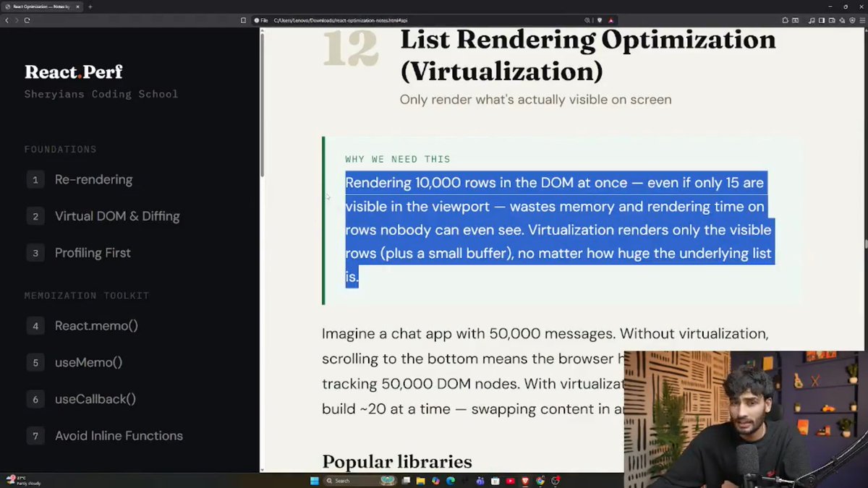Open Microsoft Teams on the taskbar
The height and width of the screenshot is (488, 868).
tap(480, 481)
